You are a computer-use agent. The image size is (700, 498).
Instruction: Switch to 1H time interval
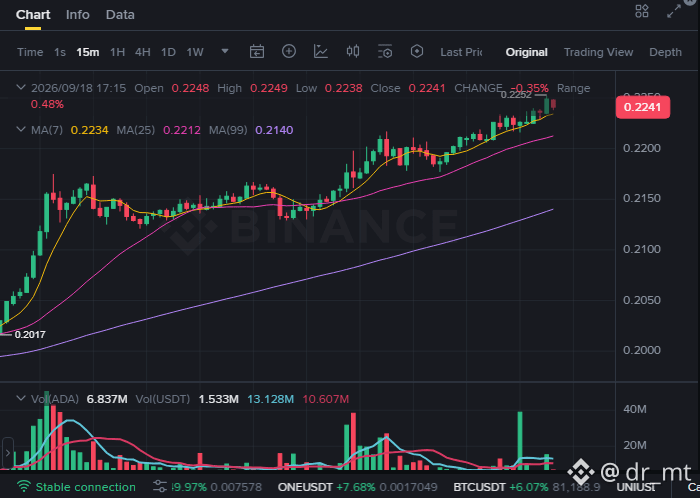(117, 52)
